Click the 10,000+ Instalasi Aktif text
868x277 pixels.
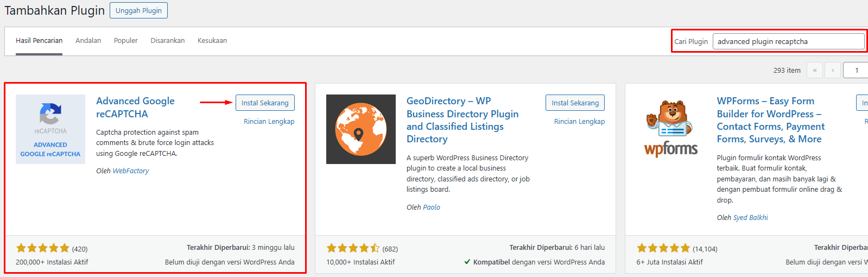(x=360, y=262)
